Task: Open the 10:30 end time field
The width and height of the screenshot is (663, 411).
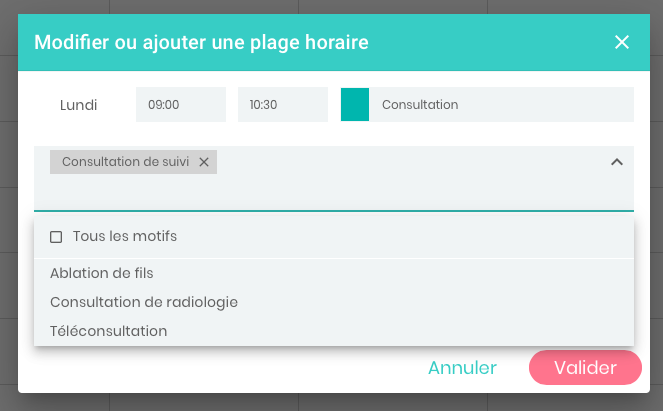Action: click(283, 104)
